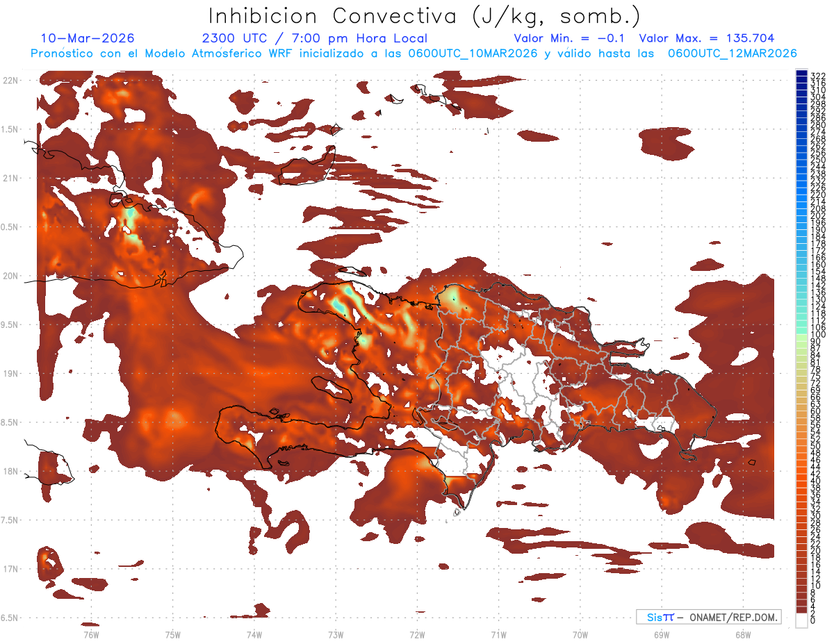This screenshot has width=834, height=644.
Task: Click the "Pronostico con el Modelo Atmosferico WRF" line
Action: [163, 53]
